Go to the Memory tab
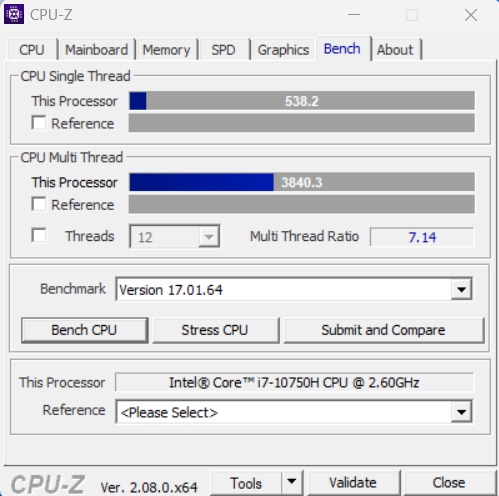 click(166, 50)
